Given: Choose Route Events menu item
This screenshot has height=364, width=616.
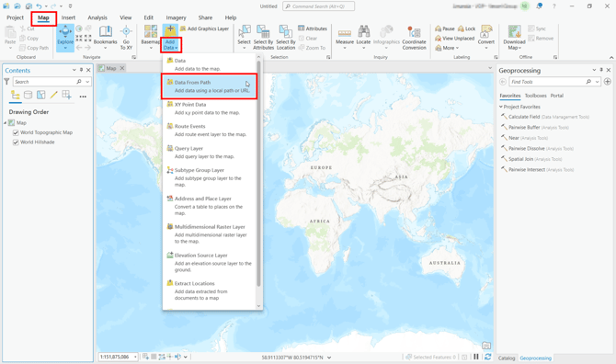Looking at the screenshot, I should [210, 130].
